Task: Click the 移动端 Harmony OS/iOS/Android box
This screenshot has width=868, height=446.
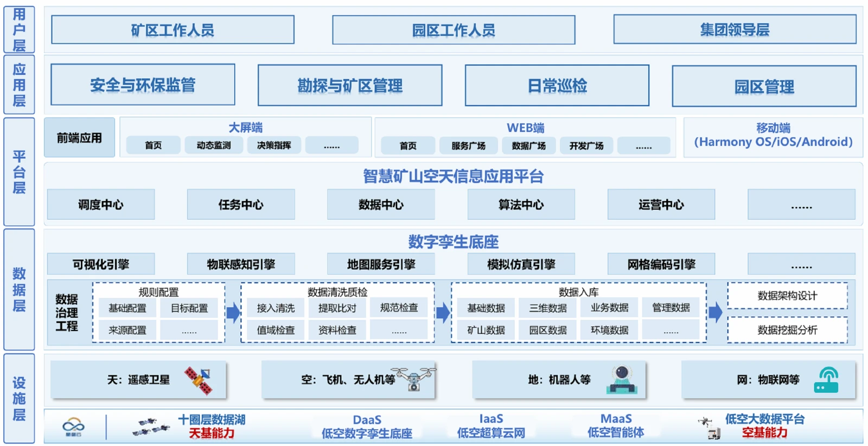Action: [773, 138]
